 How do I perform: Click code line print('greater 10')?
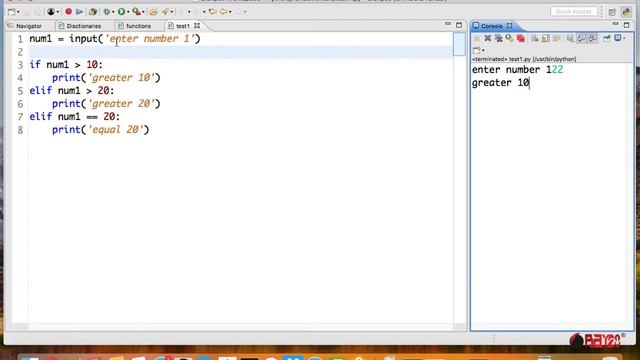point(106,78)
